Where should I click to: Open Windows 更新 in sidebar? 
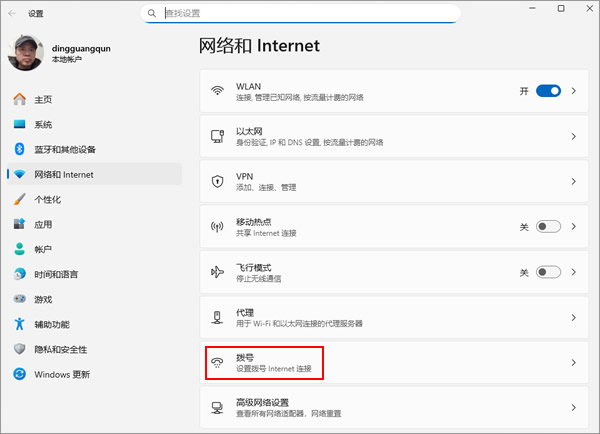point(61,374)
